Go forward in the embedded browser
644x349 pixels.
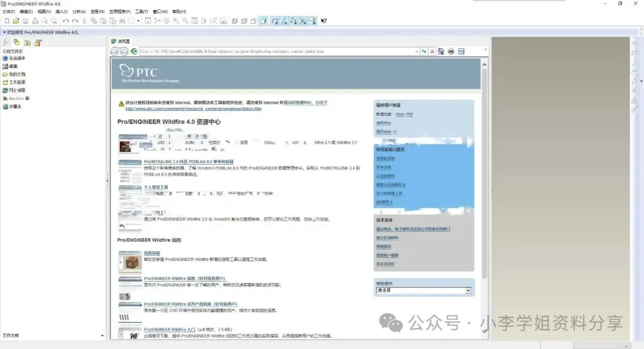pos(124,51)
